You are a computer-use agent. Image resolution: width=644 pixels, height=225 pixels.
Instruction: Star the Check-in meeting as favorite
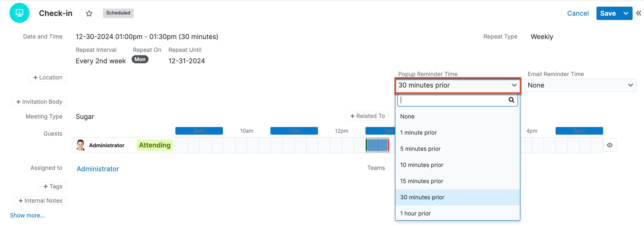tap(89, 14)
